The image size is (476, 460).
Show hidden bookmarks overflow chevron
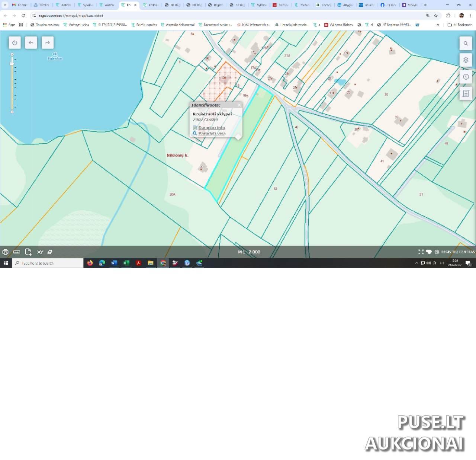pos(438,25)
